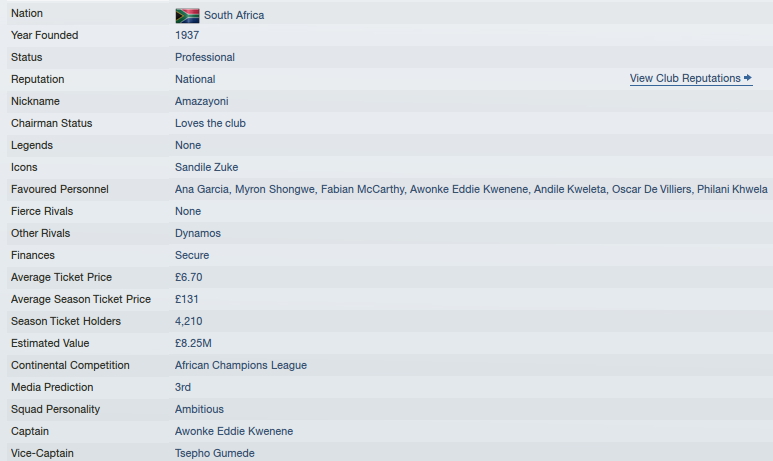
Task: Open favoured personnel Ana Garcia
Action: [202, 189]
